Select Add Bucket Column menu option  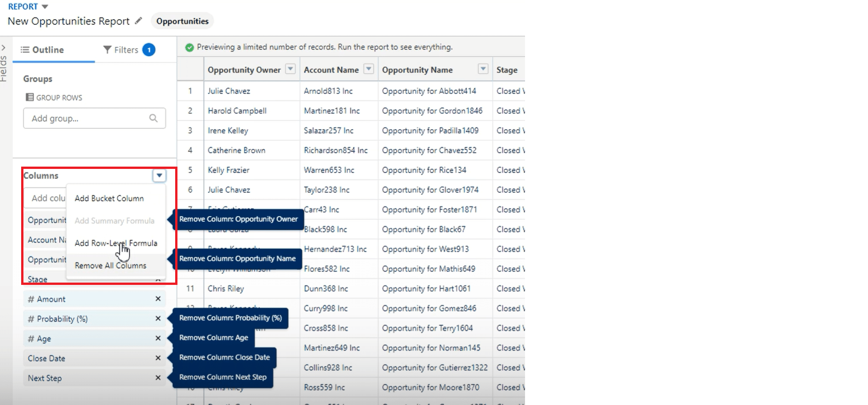tap(109, 198)
